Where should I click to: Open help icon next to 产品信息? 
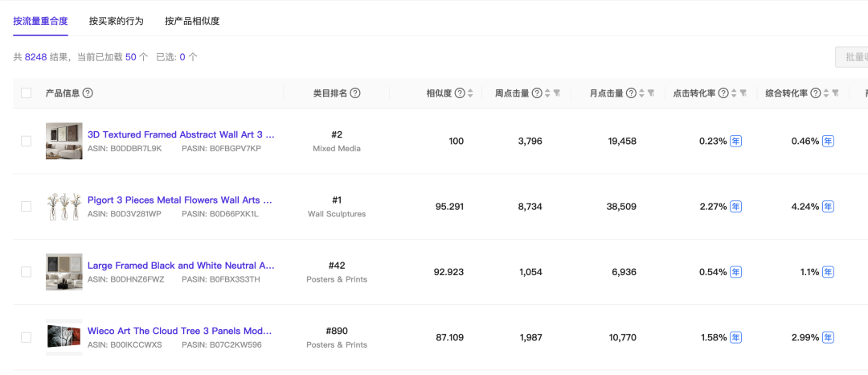pos(88,93)
